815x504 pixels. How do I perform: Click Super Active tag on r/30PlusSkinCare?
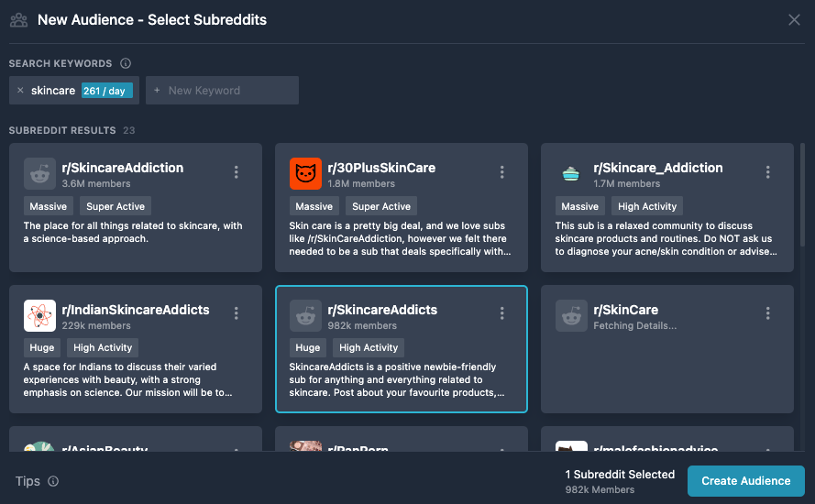(381, 206)
